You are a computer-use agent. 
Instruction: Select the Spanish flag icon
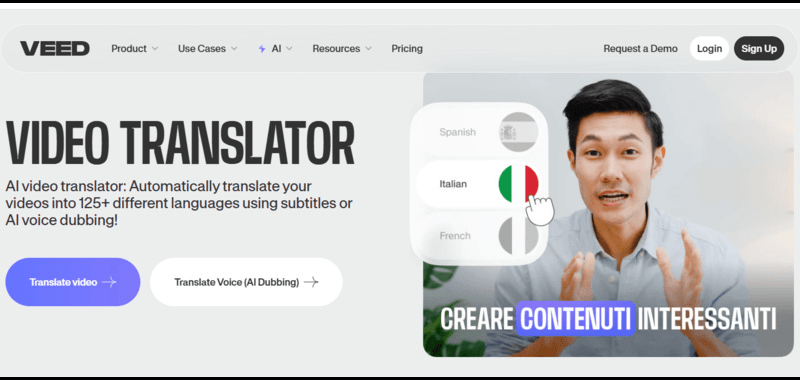tap(518, 132)
